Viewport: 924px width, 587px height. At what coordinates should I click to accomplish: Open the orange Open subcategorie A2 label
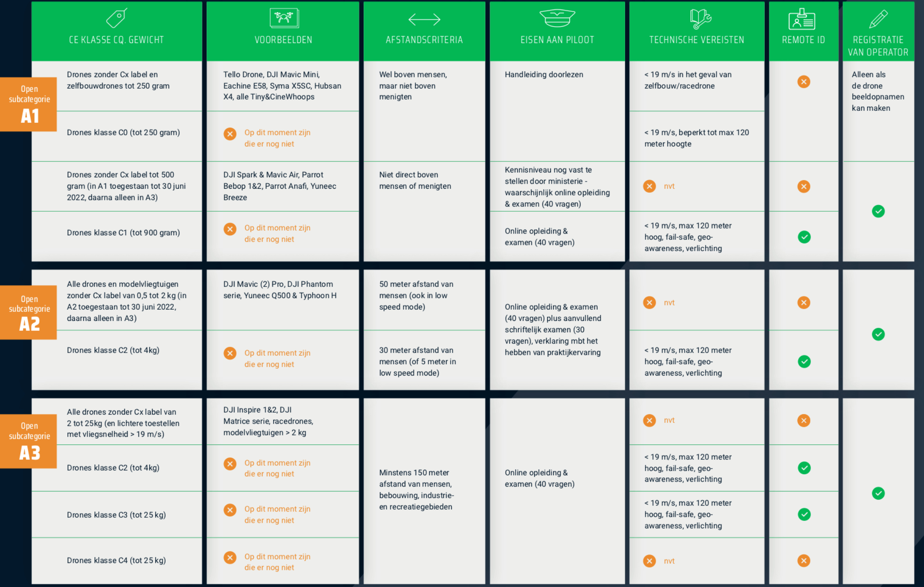point(29,312)
